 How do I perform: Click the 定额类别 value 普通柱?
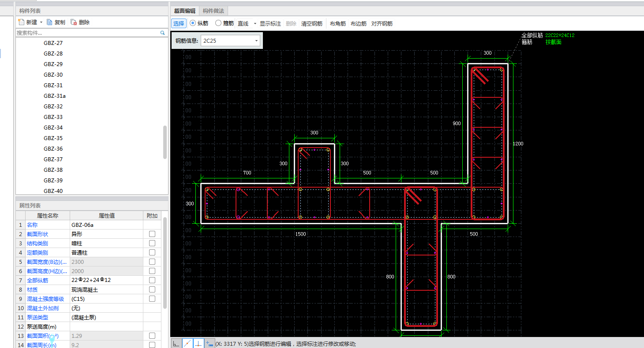click(x=106, y=252)
